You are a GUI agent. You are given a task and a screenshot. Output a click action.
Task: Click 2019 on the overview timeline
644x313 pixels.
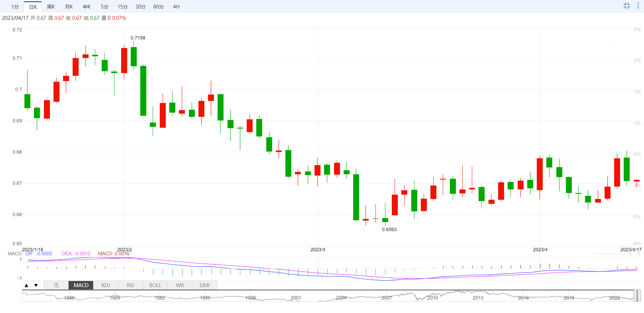569,298
